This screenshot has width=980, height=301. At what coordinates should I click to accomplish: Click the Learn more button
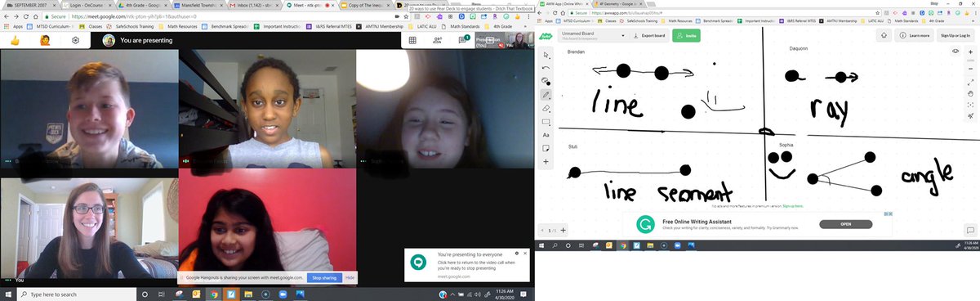(x=914, y=36)
